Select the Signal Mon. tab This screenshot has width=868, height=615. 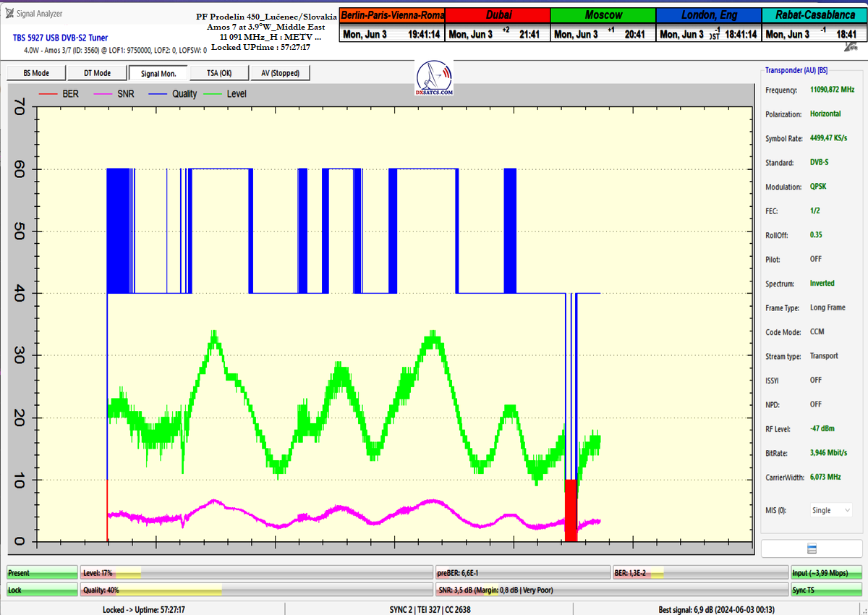158,73
